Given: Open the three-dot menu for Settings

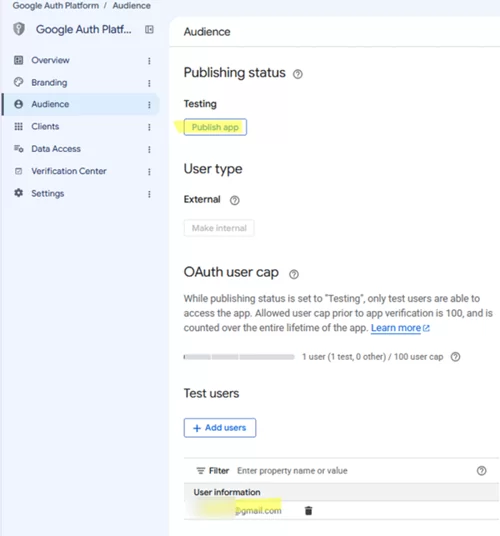Looking at the screenshot, I should (149, 194).
